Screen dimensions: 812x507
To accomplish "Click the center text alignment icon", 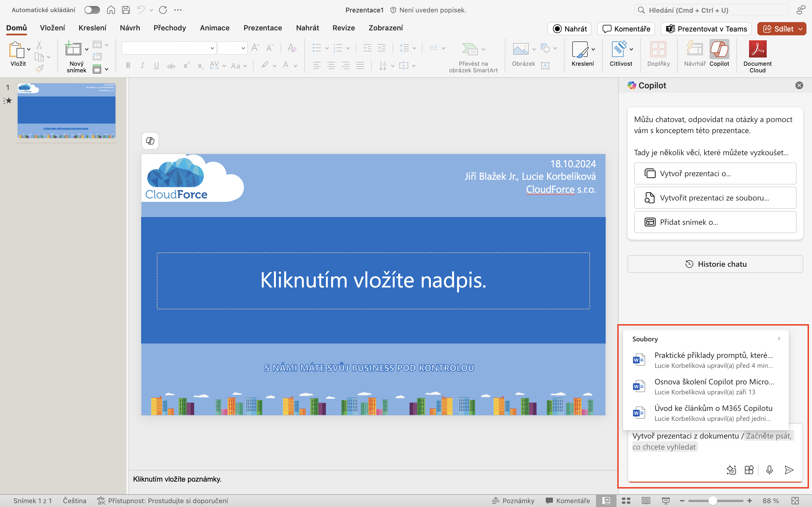I will [331, 65].
